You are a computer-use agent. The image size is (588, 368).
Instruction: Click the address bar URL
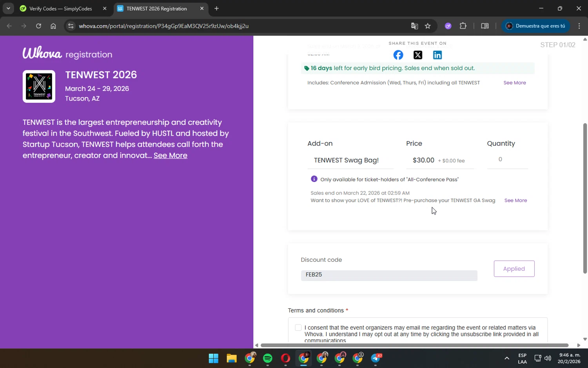click(163, 26)
